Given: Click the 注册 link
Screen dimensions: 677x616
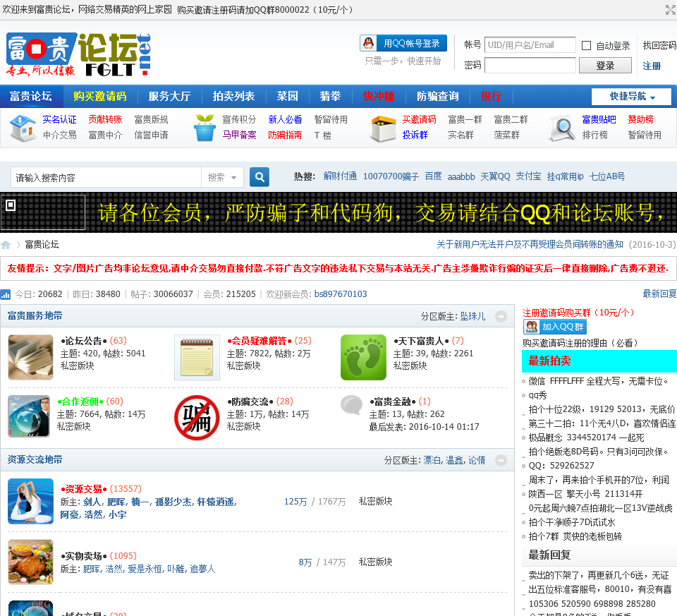Looking at the screenshot, I should pos(652,66).
